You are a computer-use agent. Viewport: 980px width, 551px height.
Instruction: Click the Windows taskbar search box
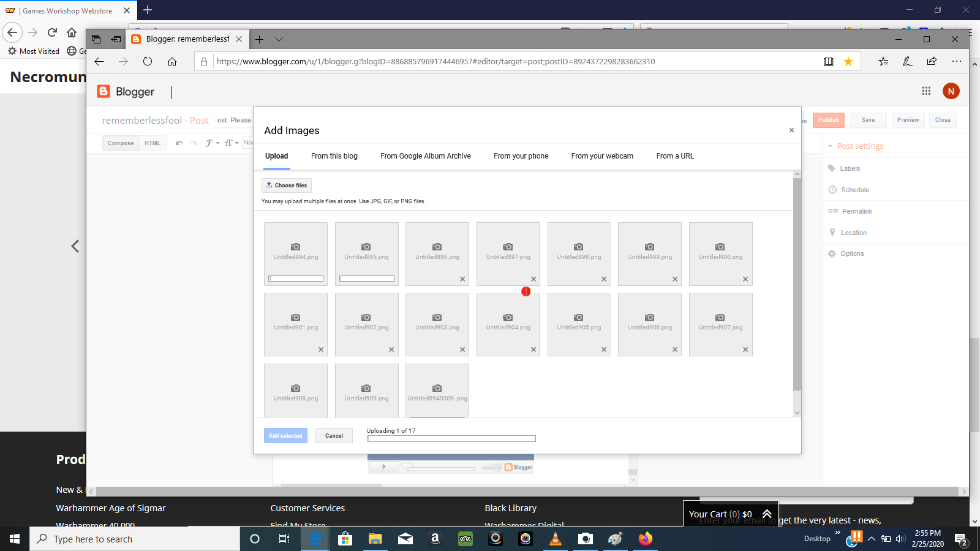click(x=135, y=539)
